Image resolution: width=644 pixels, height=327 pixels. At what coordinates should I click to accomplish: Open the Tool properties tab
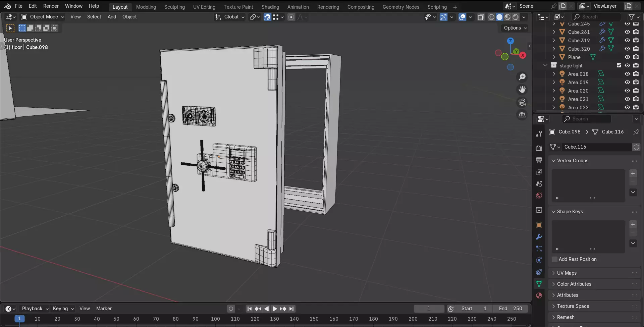(x=539, y=134)
